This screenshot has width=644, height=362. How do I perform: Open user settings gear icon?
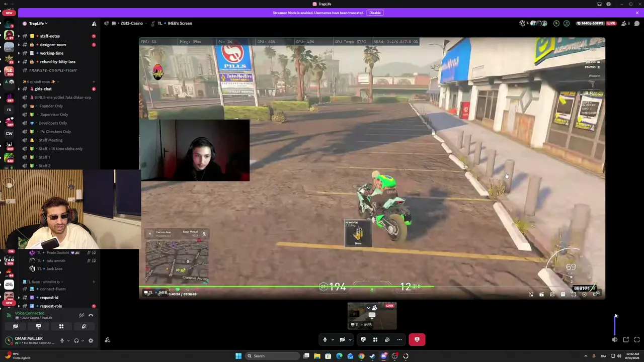coord(91,340)
